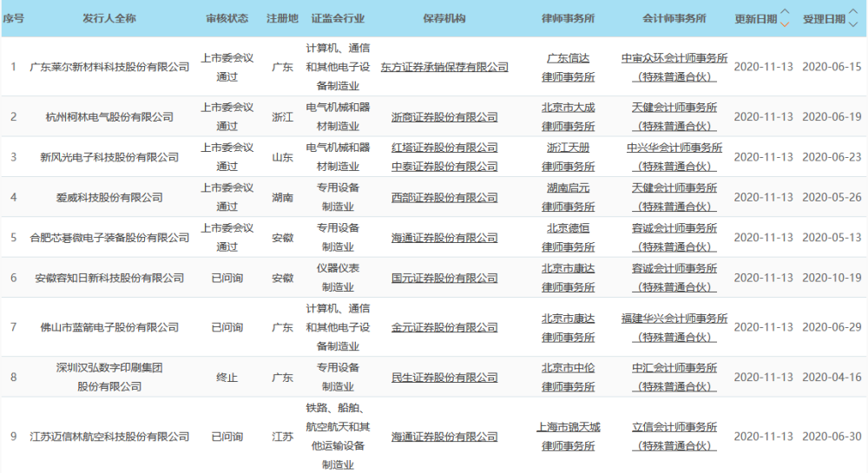Open sponsor link 金元证券股份有限公司
Image resolution: width=868 pixels, height=473 pixels.
(444, 327)
